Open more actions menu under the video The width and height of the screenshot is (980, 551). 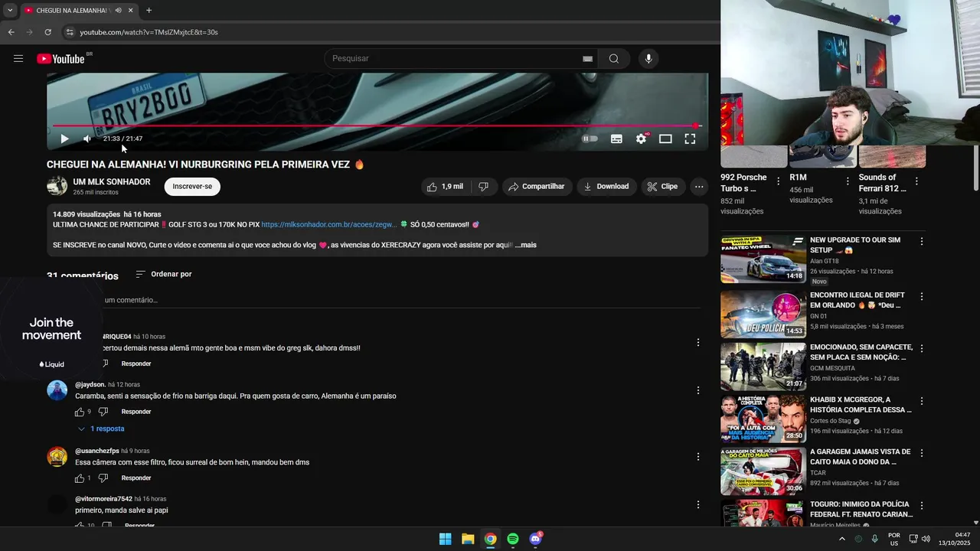[698, 187]
